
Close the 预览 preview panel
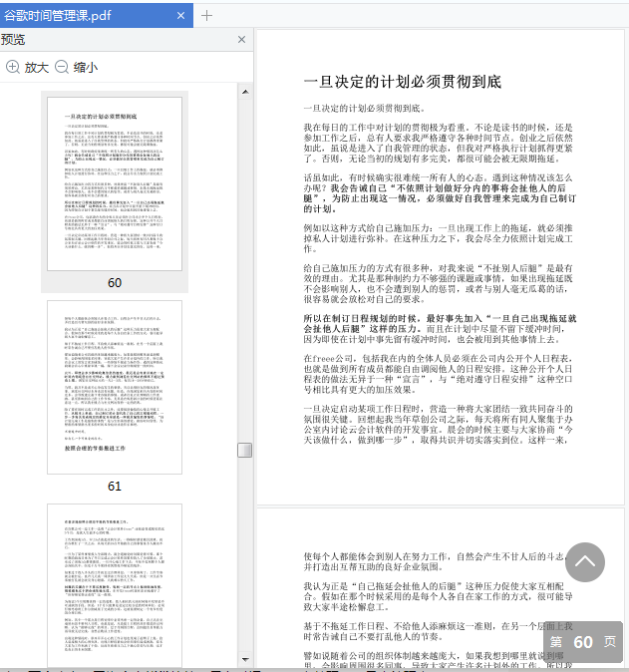[241, 40]
